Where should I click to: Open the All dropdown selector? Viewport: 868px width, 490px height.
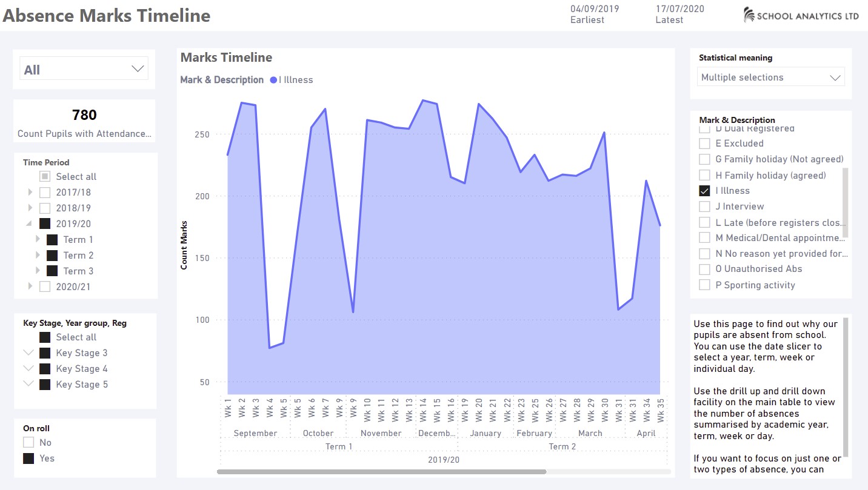click(x=84, y=69)
